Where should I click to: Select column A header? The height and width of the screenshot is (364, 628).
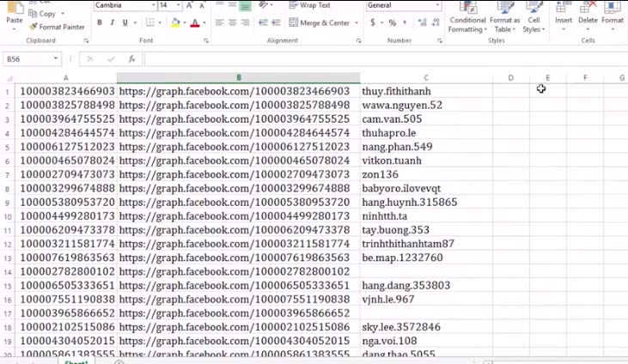[66, 77]
